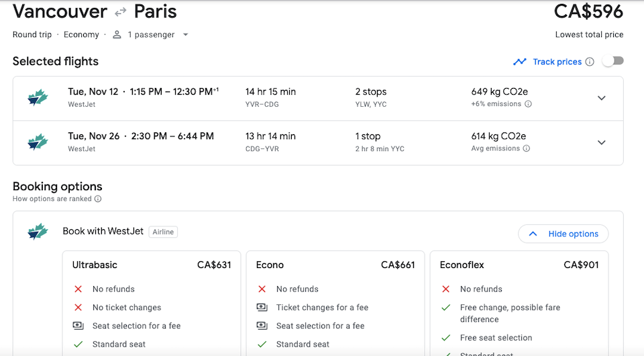Open How options are ranked info icon
Screen dimensions: 644x356
98,199
